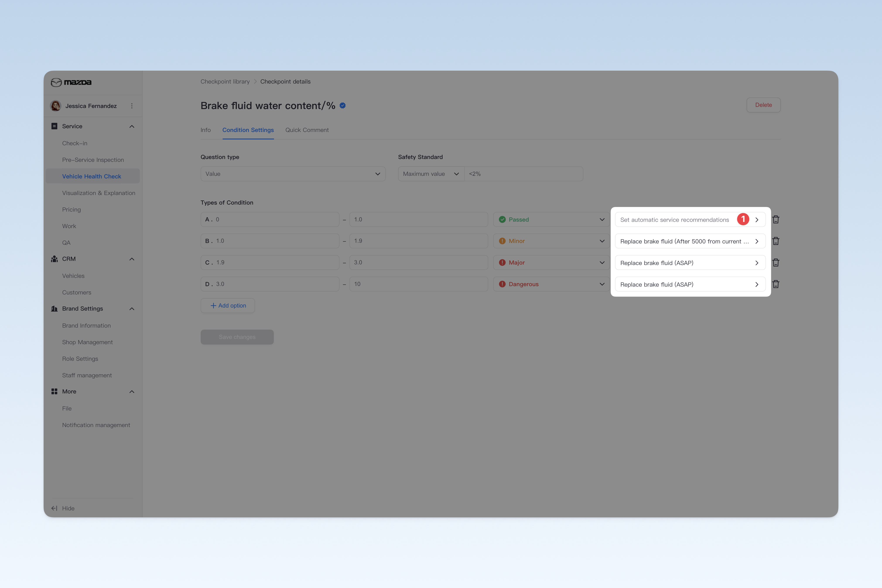The image size is (882, 588).
Task: Click the Service section icon
Action: [x=54, y=126]
